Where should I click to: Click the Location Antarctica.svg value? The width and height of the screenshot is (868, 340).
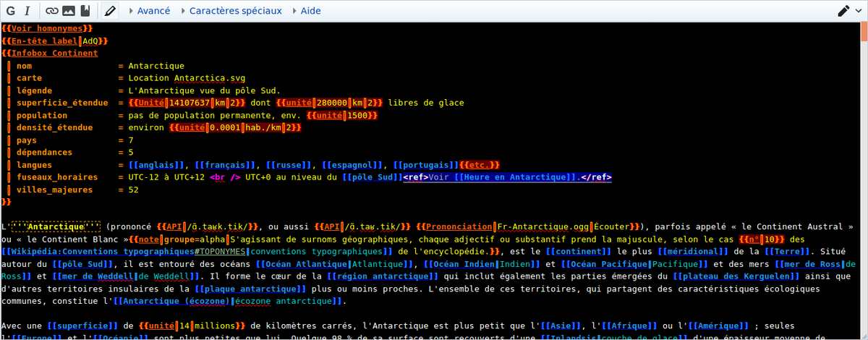coord(187,78)
